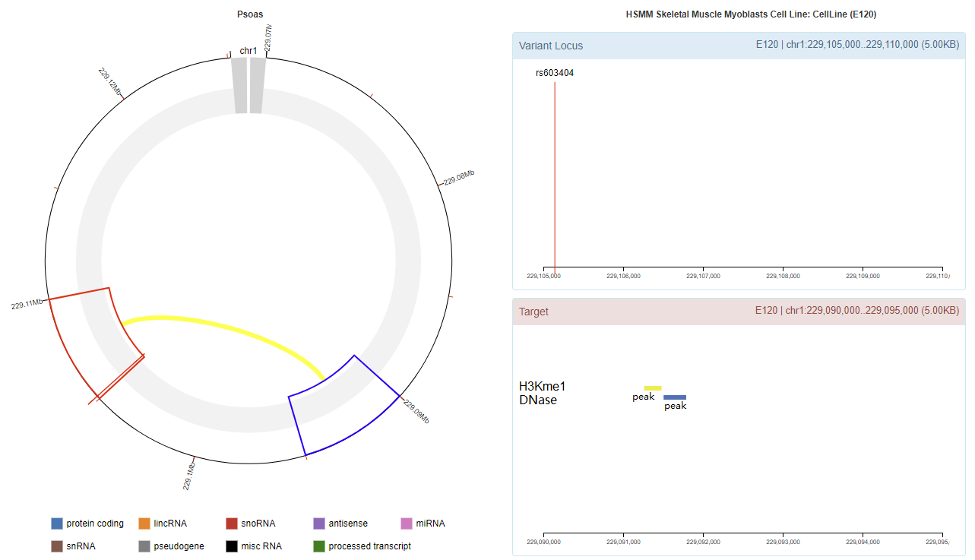975x560 pixels.
Task: Click the pseudogene gray legend swatch
Action: (144, 546)
